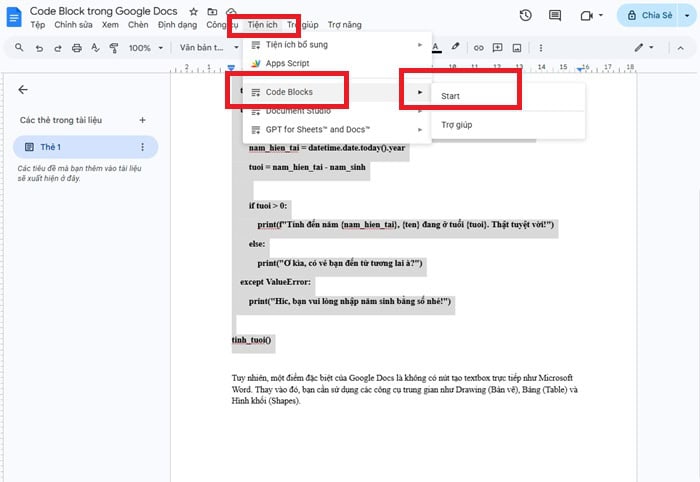Click the document title text
The image size is (700, 482).
[x=104, y=11]
